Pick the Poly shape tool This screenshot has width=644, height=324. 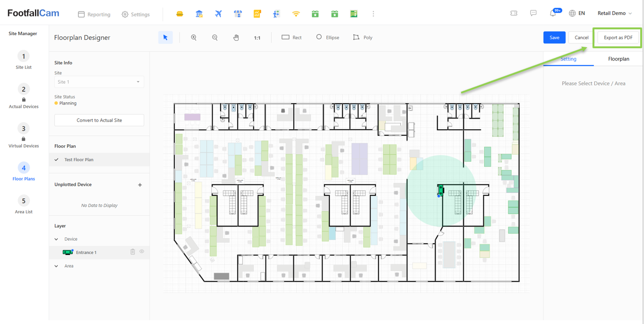click(362, 37)
